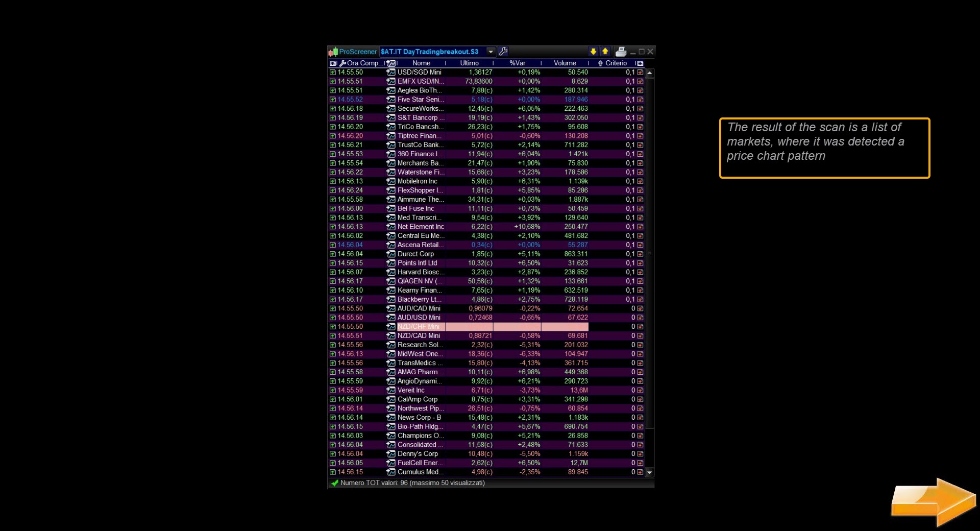Click the yellow down arrow button
The width and height of the screenshot is (980, 531).
pyautogui.click(x=593, y=52)
